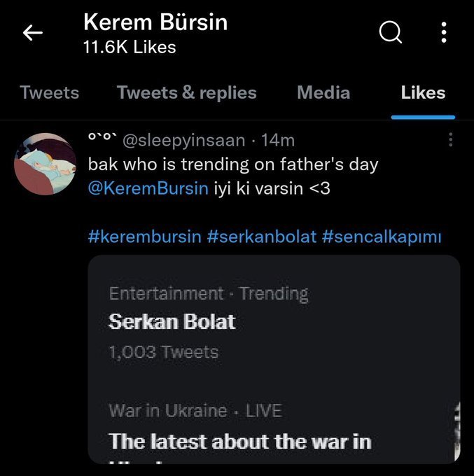Image resolution: width=474 pixels, height=476 pixels.
Task: Tap the 11.6K Likes count
Action: point(130,48)
